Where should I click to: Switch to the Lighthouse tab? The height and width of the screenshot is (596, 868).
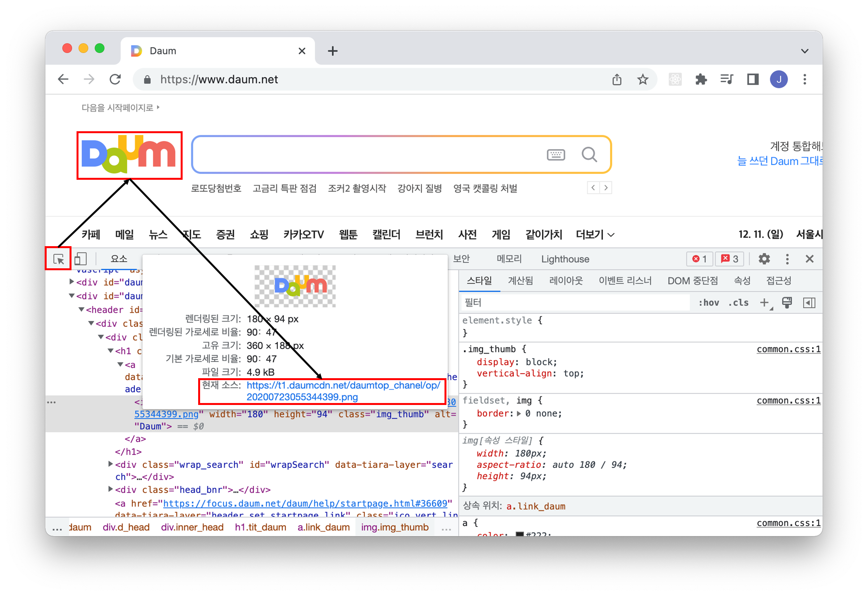coord(565,259)
